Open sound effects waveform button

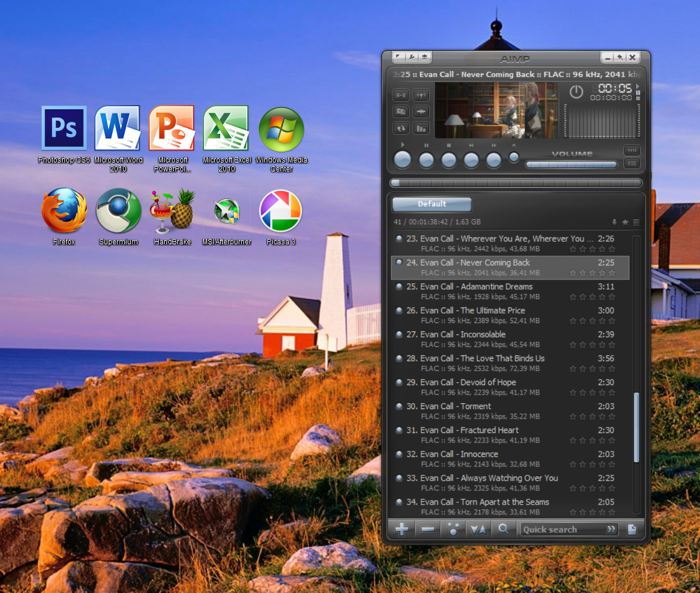[x=421, y=111]
